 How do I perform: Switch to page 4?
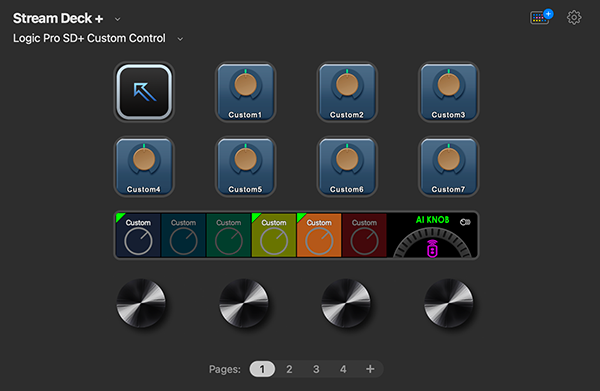(x=343, y=369)
